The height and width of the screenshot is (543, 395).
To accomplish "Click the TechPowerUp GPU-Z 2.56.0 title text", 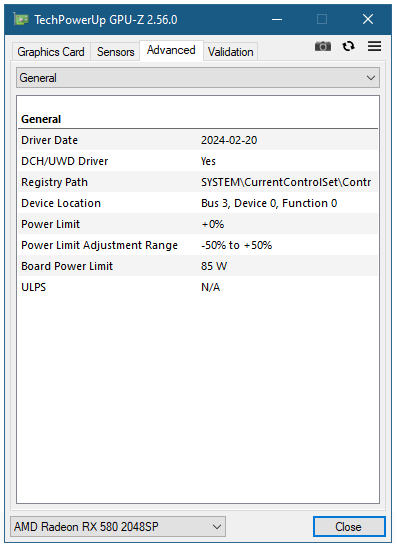I will (x=106, y=20).
